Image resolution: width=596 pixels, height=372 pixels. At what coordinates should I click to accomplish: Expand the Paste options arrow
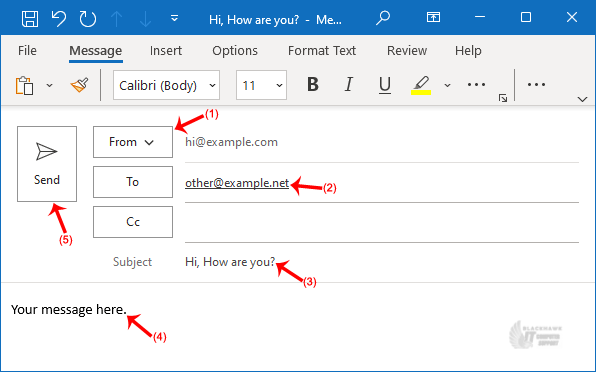tap(49, 85)
